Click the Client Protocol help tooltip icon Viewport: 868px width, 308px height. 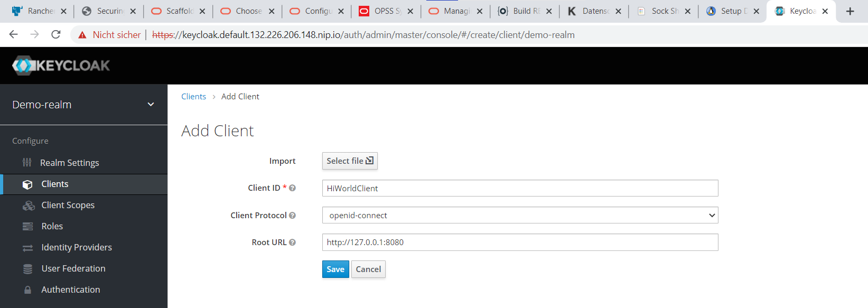coord(292,215)
